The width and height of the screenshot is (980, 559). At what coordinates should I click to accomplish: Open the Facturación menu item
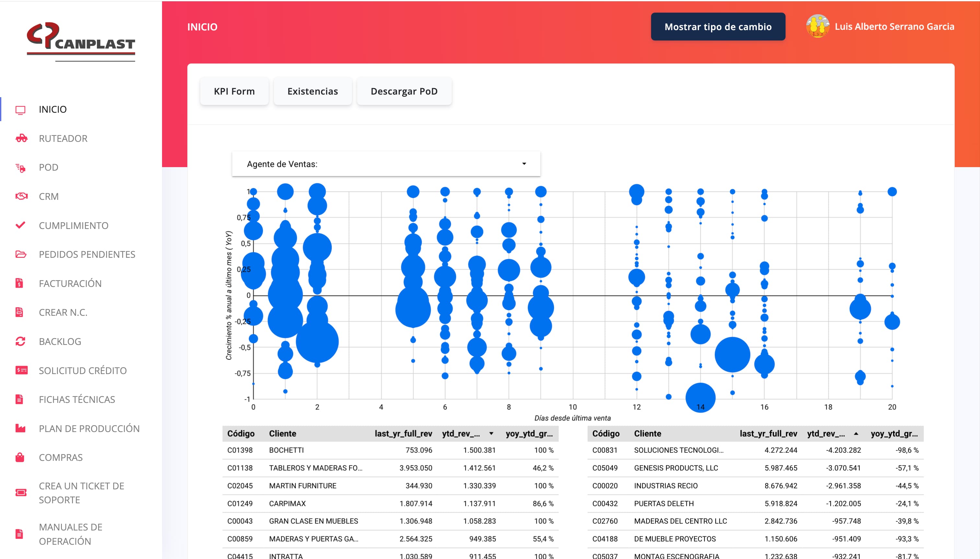click(x=70, y=283)
